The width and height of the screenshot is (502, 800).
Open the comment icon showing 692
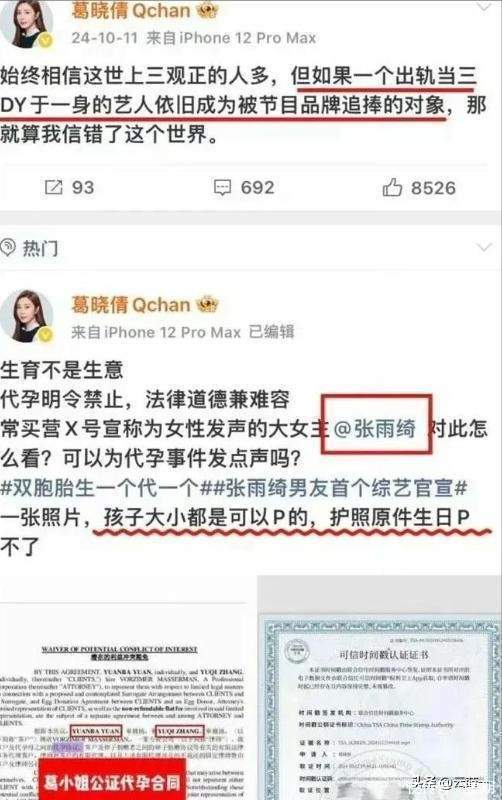pos(222,187)
